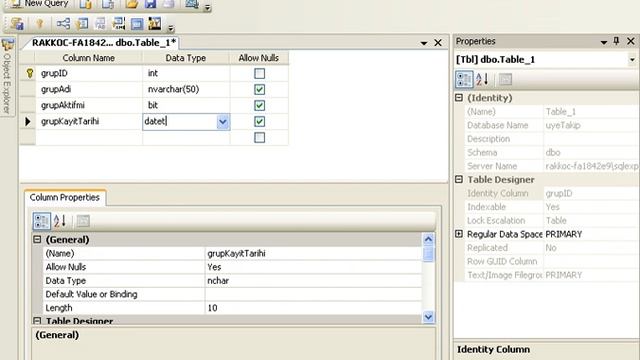Toggle Allow Nulls in empty new row
640x360 pixels.
point(259,138)
